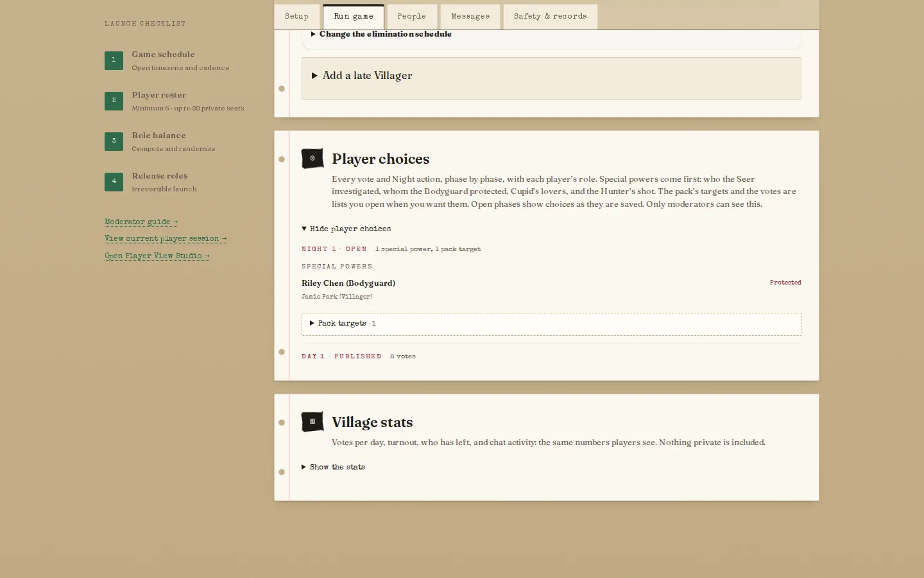Click Jamie Park (Villager) entry
924x578 pixels.
(337, 297)
